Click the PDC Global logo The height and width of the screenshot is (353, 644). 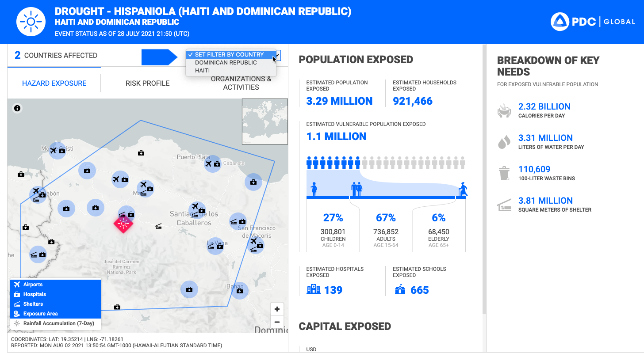(x=593, y=22)
